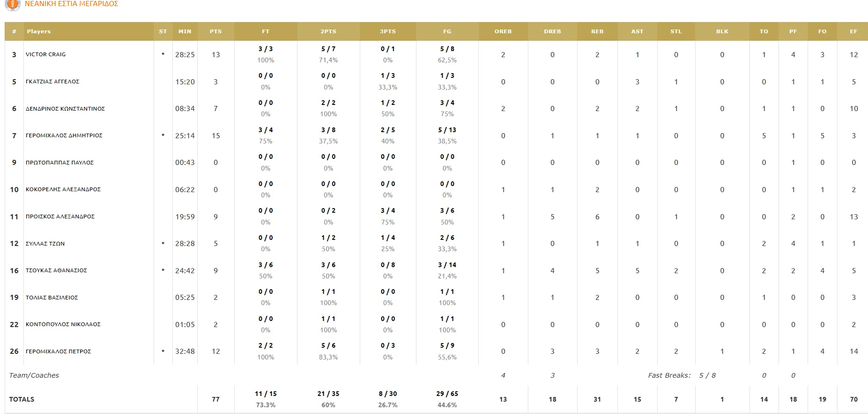Sort by the BLK column header
868x418 pixels.
722,31
